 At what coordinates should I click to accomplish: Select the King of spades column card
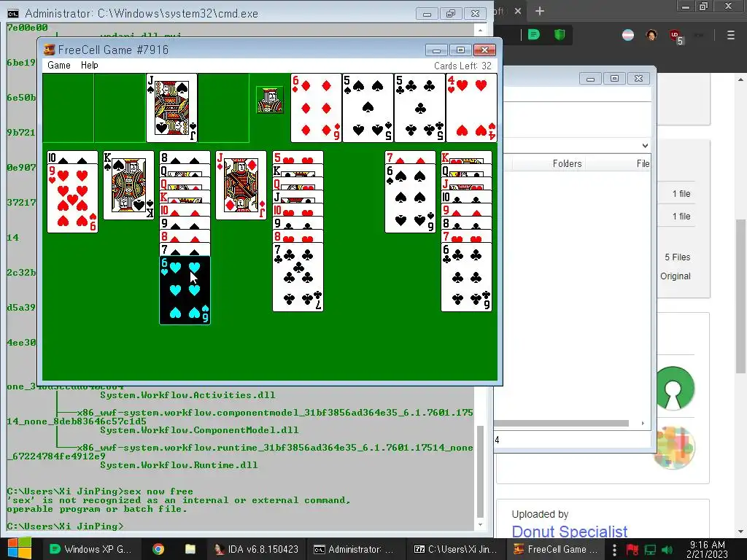tap(128, 185)
